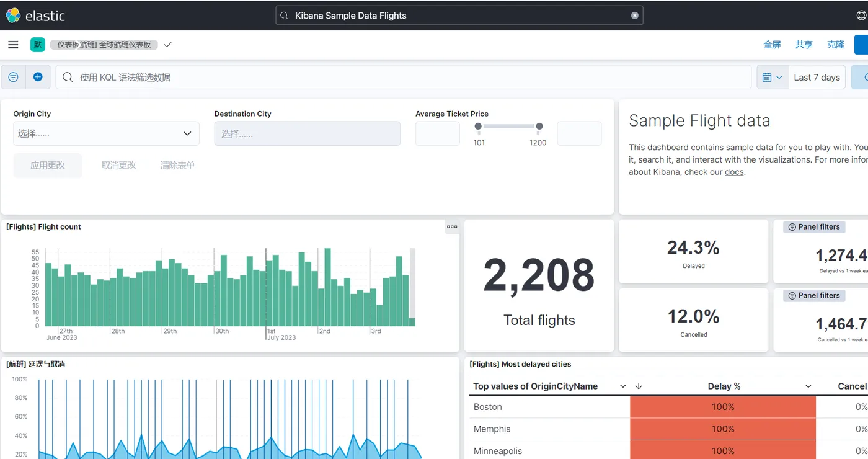The height and width of the screenshot is (459, 868).
Task: Open the filter menu icon
Action: coord(13,77)
